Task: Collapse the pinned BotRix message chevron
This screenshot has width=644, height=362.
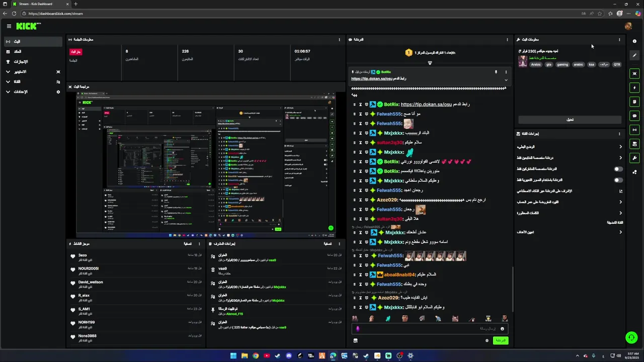Action: [x=506, y=80]
